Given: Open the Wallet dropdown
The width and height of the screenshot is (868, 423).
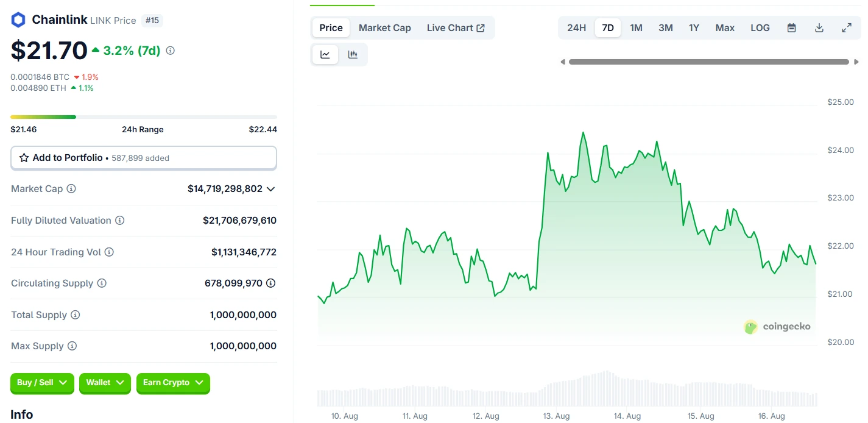Looking at the screenshot, I should pos(105,383).
